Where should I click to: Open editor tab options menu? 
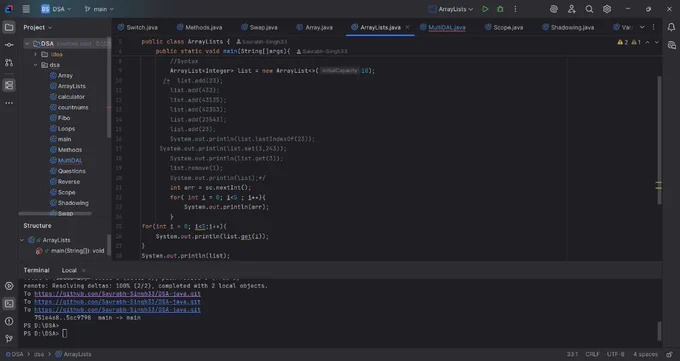[x=654, y=27]
